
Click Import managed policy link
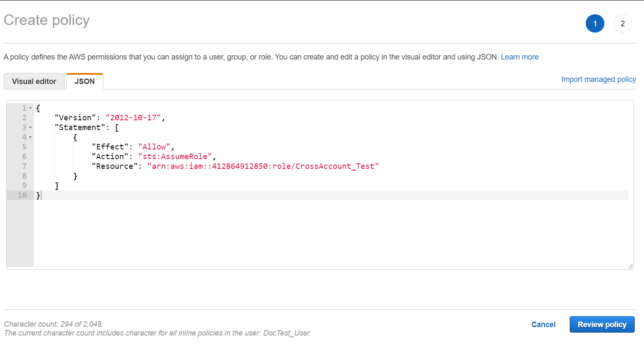coord(598,79)
